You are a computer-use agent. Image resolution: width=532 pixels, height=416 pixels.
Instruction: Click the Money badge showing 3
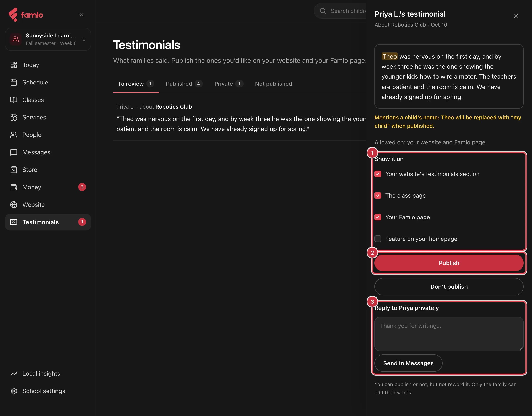point(82,187)
